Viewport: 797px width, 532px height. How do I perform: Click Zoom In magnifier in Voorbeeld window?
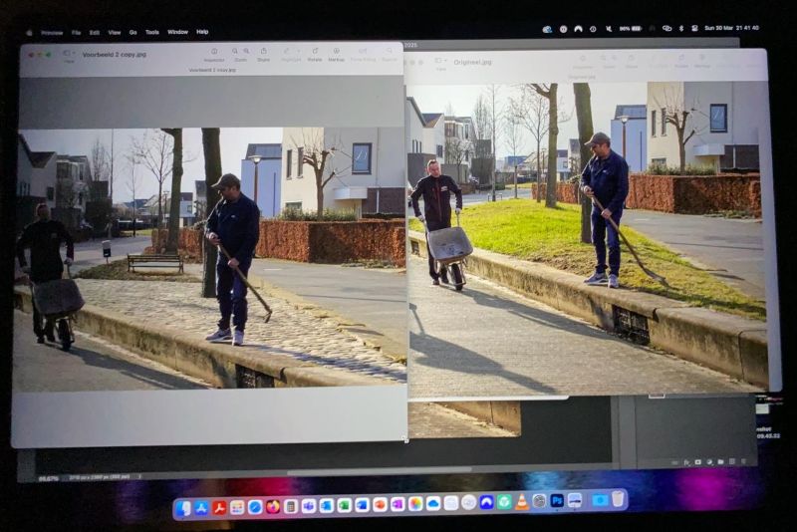245,52
